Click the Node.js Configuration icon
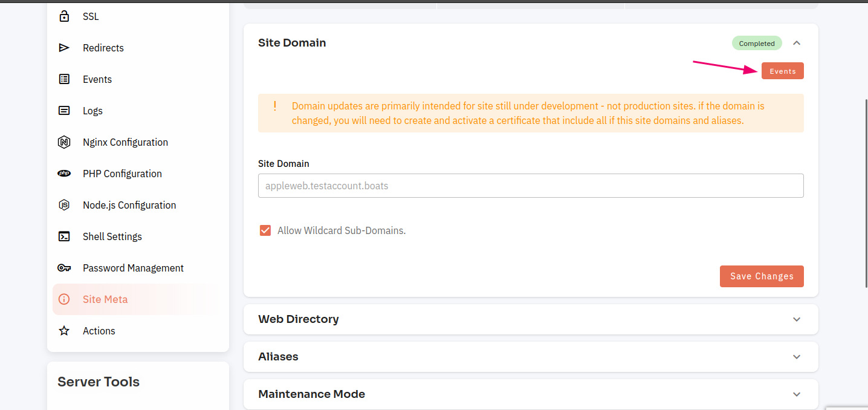This screenshot has width=868, height=410. [x=64, y=205]
